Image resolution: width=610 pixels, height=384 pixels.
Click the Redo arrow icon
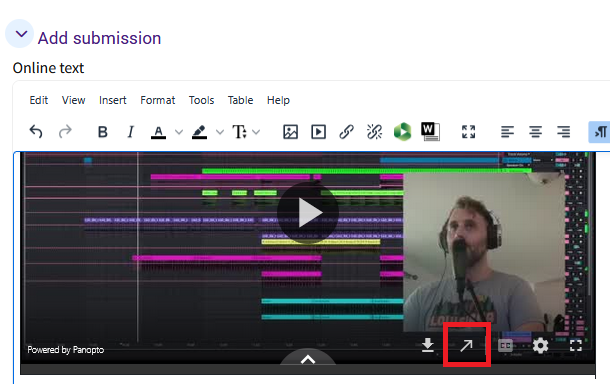65,132
